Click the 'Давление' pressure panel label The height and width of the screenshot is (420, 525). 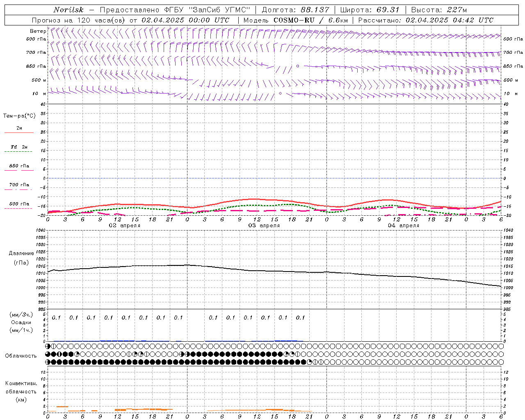(21, 253)
